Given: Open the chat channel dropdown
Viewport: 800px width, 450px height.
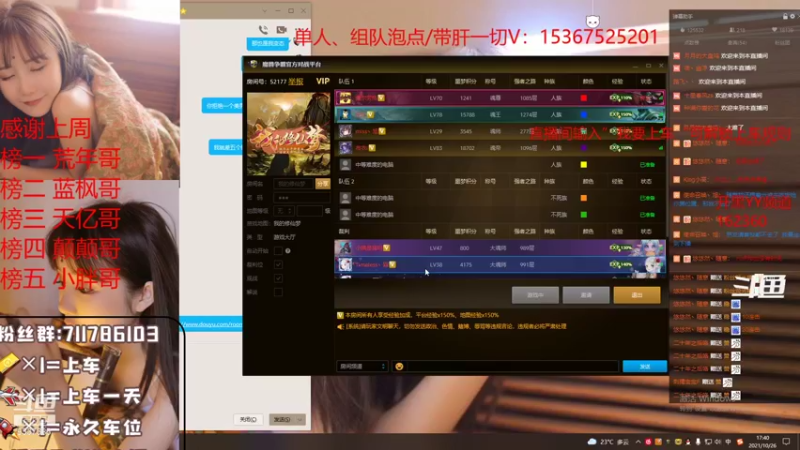Looking at the screenshot, I should 362,366.
